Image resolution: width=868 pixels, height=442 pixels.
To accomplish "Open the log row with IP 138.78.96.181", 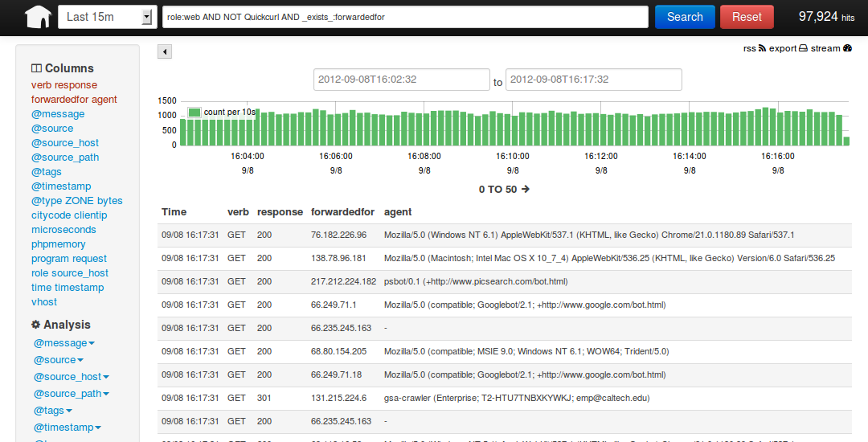I will point(504,258).
